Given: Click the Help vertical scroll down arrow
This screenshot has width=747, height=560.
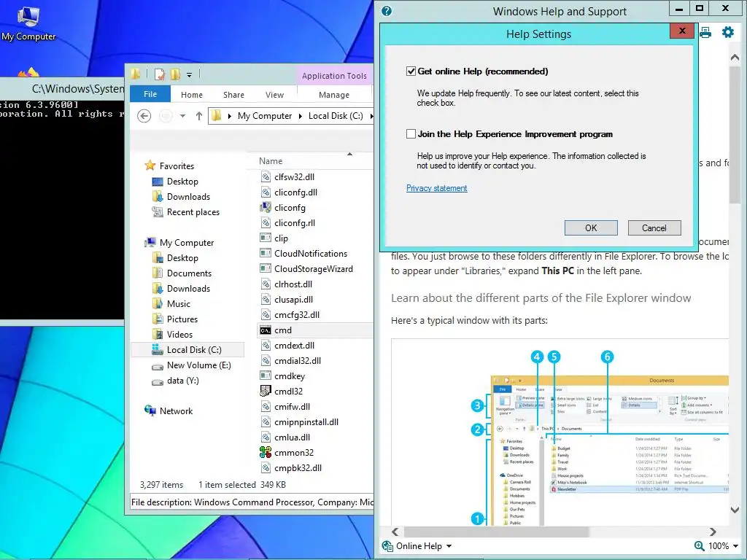Looking at the screenshot, I should [734, 510].
